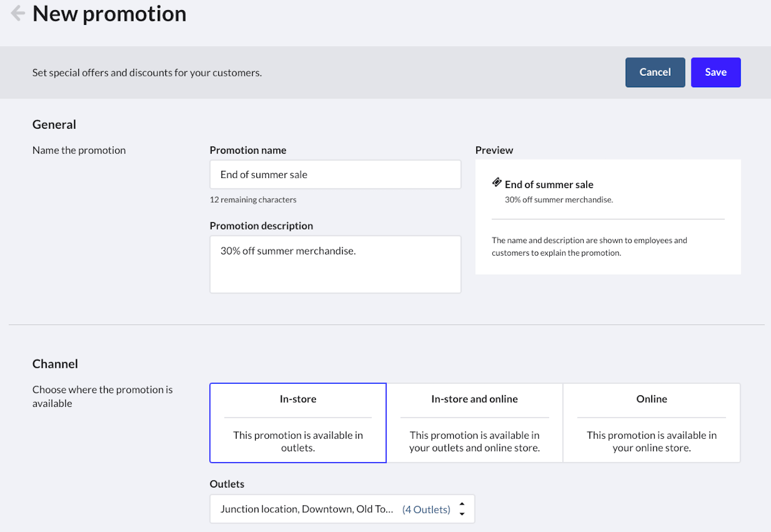
Task: Select the In-store and online channel option
Action: pos(474,422)
